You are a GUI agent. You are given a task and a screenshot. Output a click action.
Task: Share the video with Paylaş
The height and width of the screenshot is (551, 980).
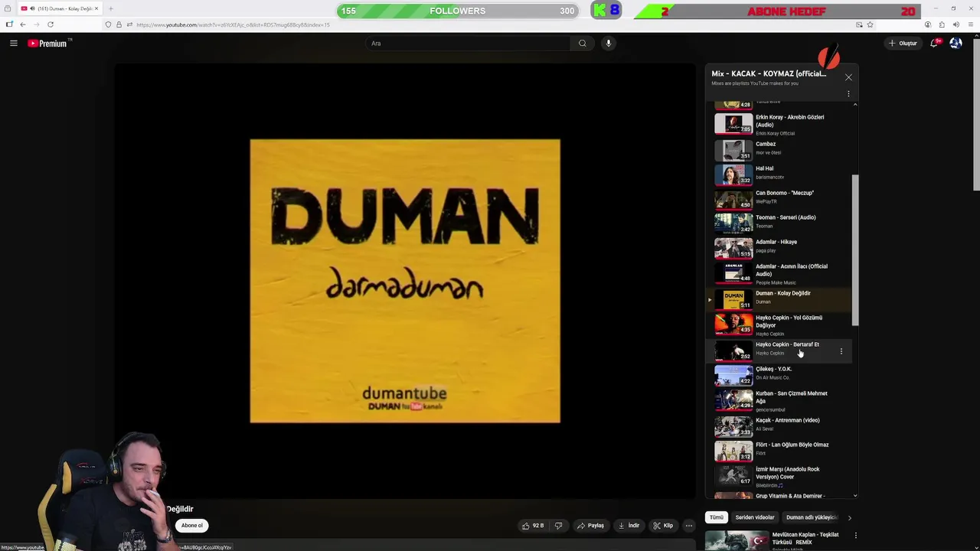[590, 526]
